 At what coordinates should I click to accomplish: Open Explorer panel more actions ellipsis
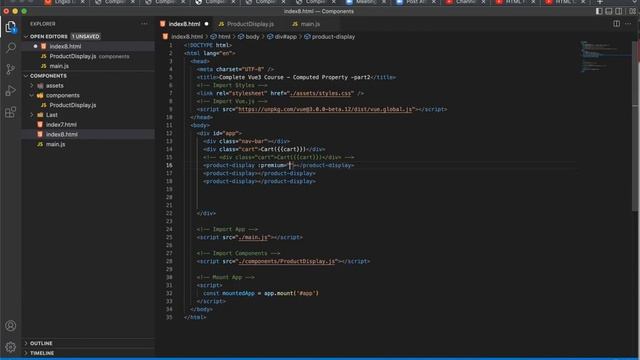[x=144, y=24]
